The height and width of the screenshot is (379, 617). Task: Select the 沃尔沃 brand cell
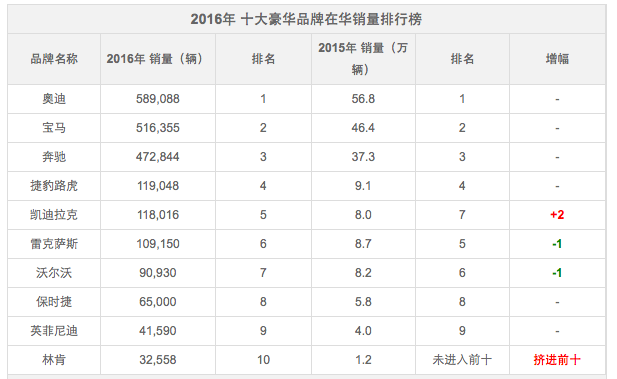pos(54,273)
